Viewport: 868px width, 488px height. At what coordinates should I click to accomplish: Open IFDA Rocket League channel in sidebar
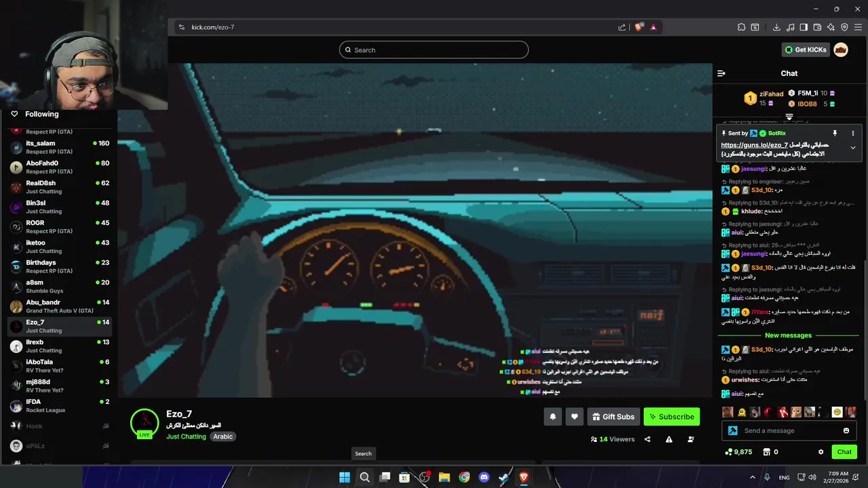point(60,406)
